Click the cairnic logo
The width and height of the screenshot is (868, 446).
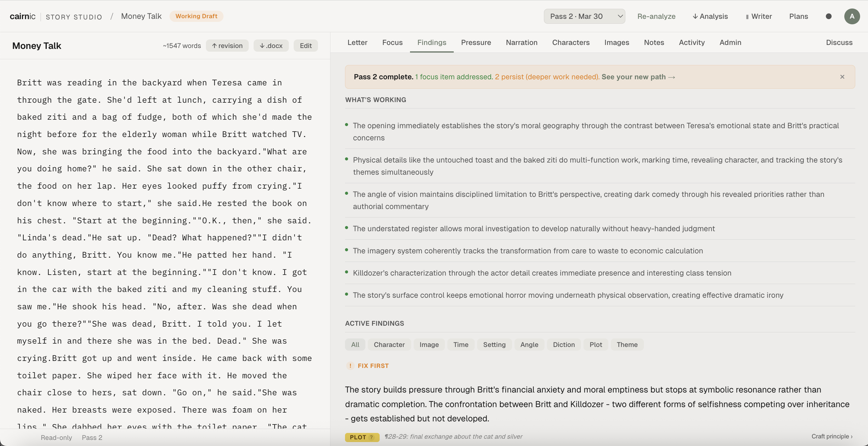point(22,16)
